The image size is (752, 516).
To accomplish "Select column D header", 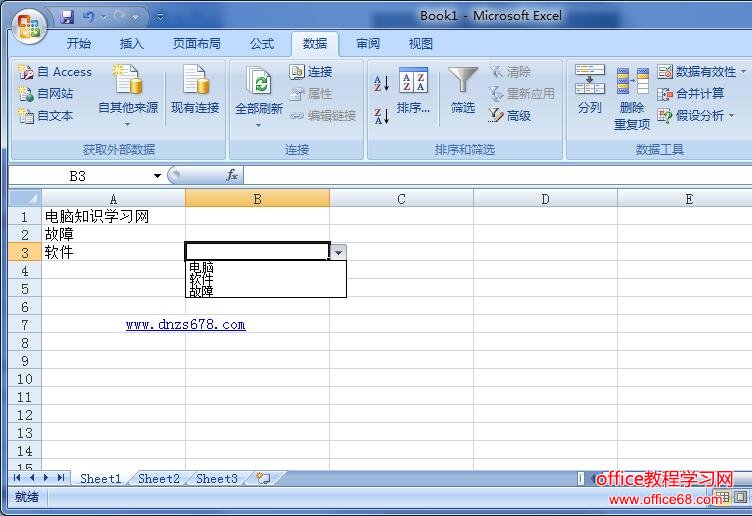I will coord(545,199).
